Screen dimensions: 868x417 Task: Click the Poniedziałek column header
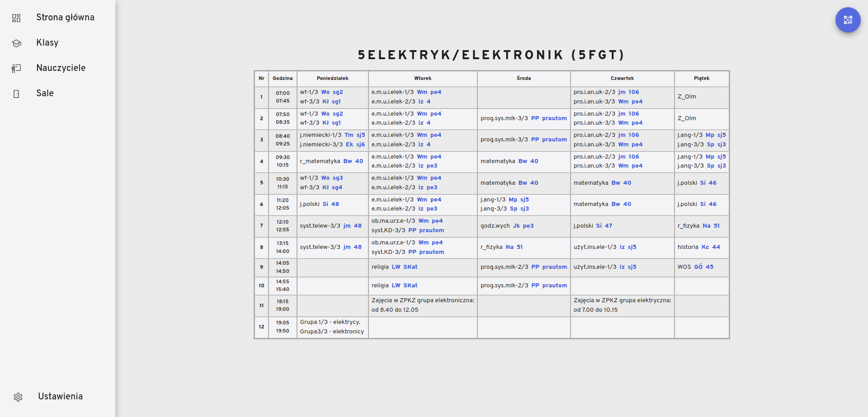click(x=333, y=79)
